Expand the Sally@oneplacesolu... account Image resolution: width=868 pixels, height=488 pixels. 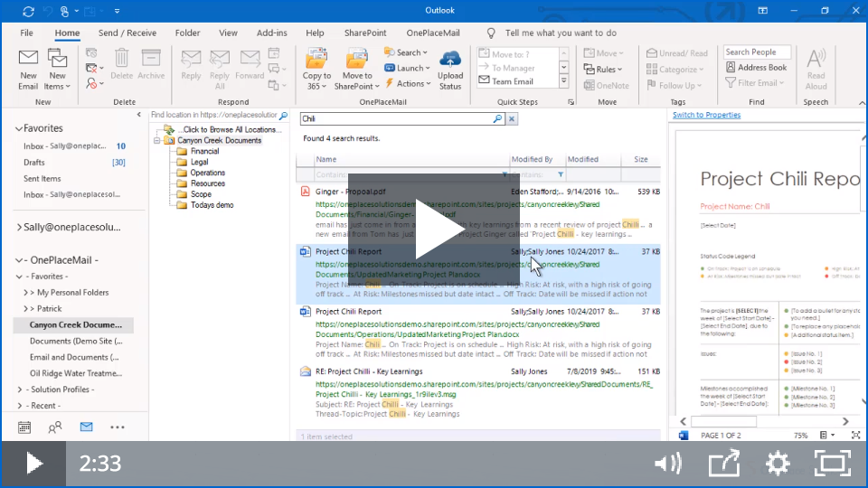tap(19, 227)
